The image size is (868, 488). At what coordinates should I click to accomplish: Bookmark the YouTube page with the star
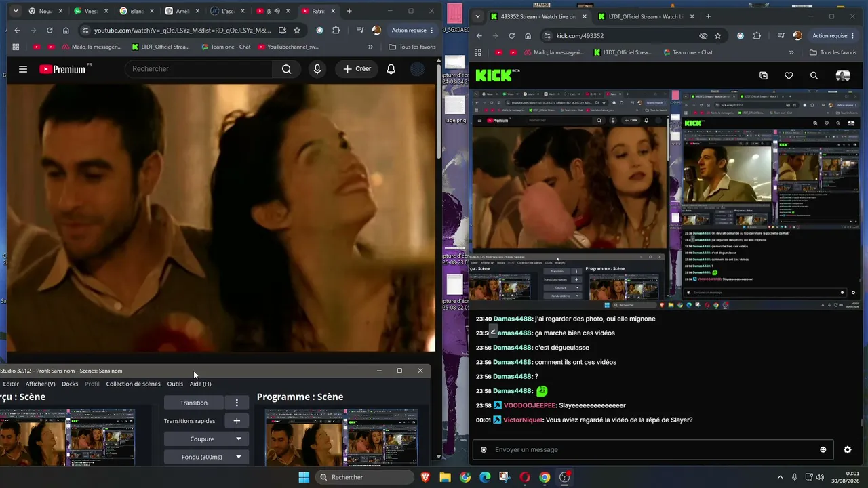point(297,30)
